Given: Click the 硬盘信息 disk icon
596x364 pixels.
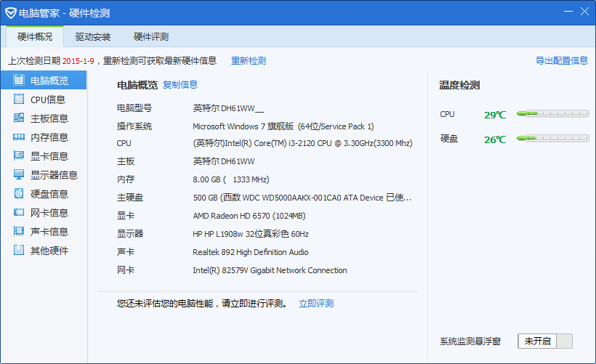Looking at the screenshot, I should [x=19, y=194].
